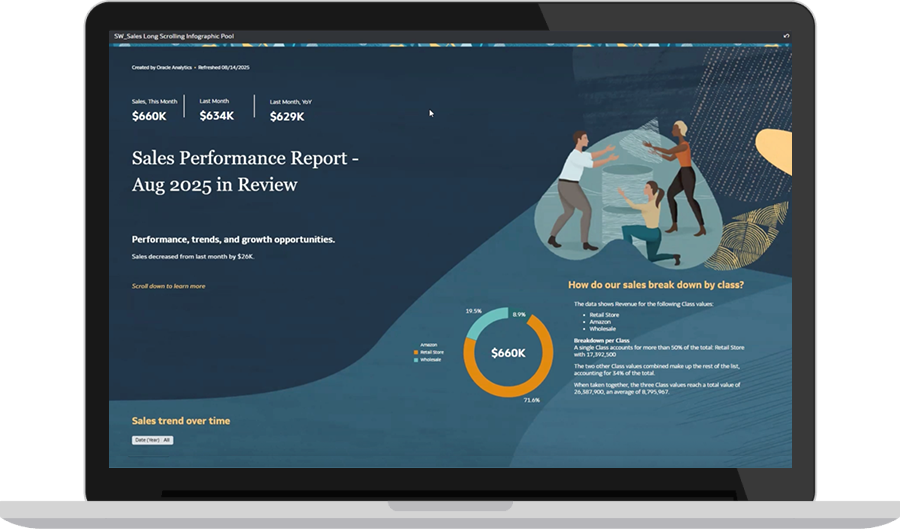Image resolution: width=900 pixels, height=529 pixels.
Task: Click the 'Retail Store' bullet in class list
Action: [x=604, y=315]
